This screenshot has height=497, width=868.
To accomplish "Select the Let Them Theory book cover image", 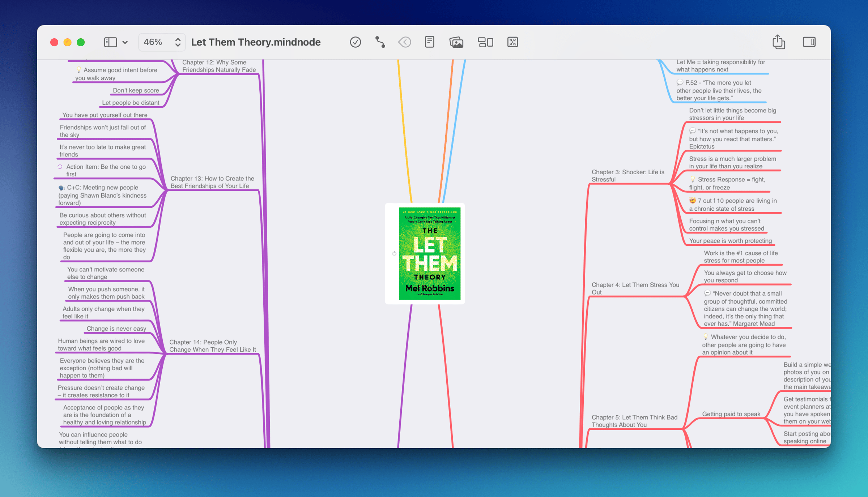I will click(429, 253).
